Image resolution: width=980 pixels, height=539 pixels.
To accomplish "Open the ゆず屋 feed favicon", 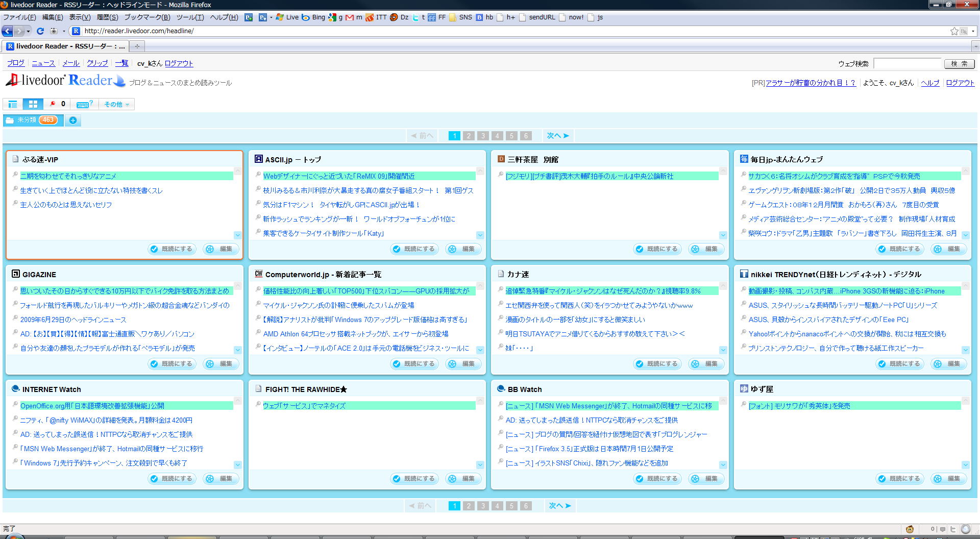I will [x=744, y=389].
